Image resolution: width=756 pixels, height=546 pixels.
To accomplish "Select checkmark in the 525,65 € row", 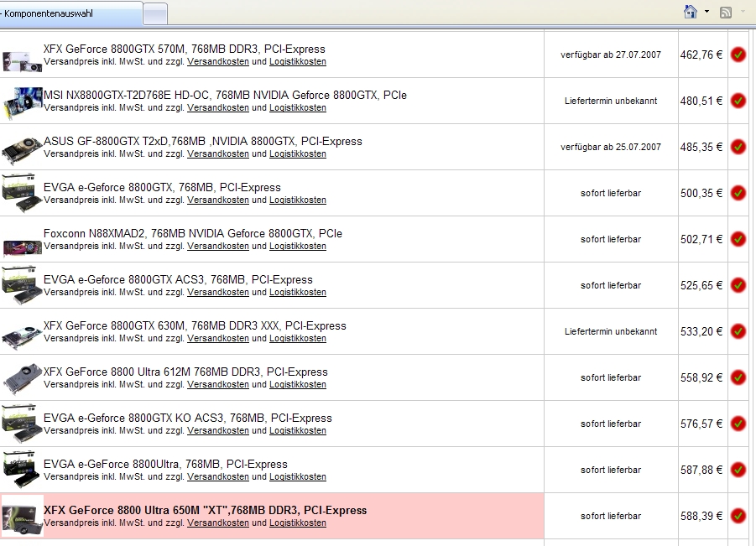I will click(x=738, y=285).
